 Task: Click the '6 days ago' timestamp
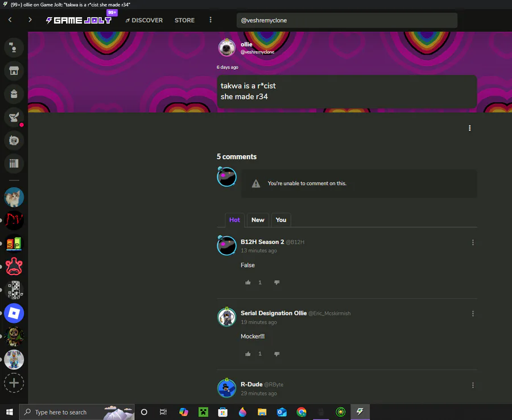click(227, 67)
